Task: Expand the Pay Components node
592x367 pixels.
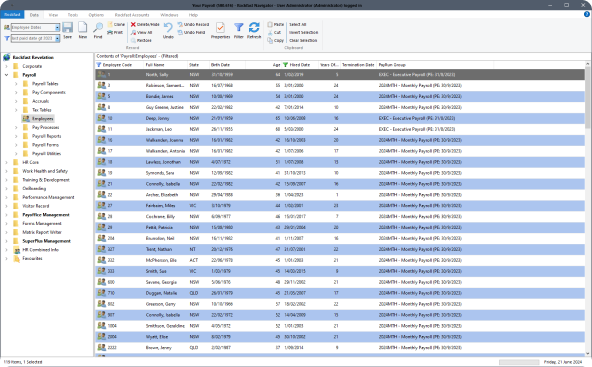Action: coord(16,92)
